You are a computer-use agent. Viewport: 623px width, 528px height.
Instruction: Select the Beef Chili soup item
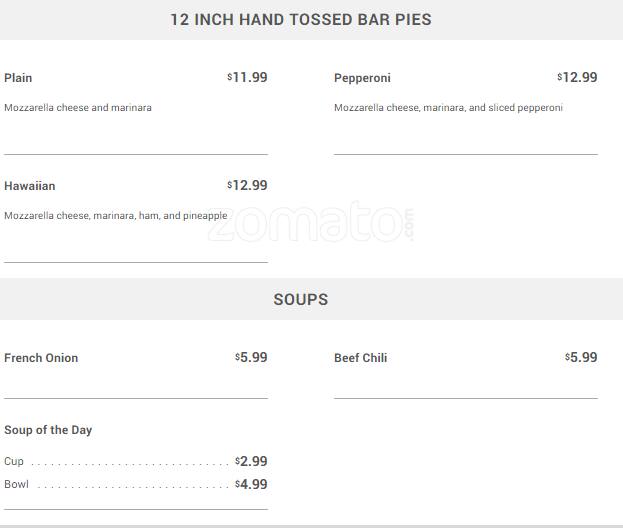(360, 358)
